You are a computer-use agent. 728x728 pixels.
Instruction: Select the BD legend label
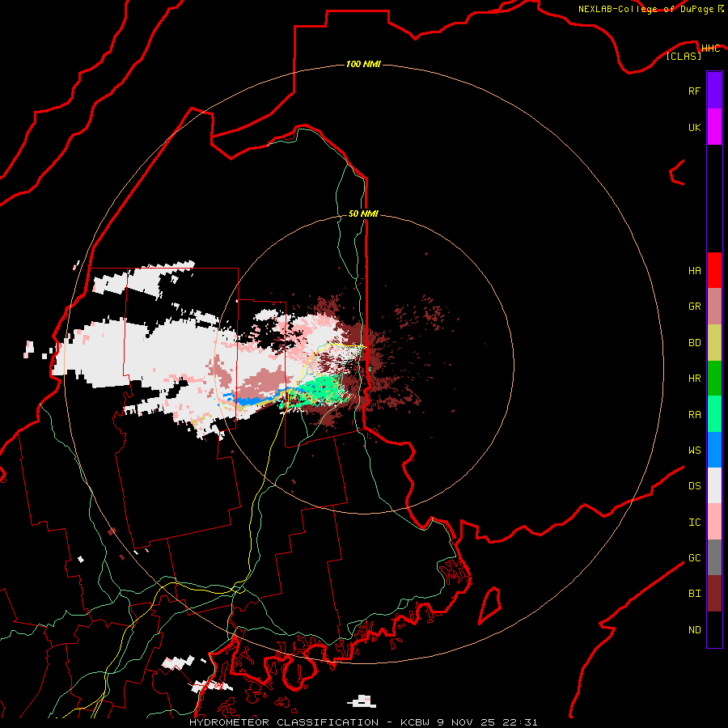coord(694,343)
